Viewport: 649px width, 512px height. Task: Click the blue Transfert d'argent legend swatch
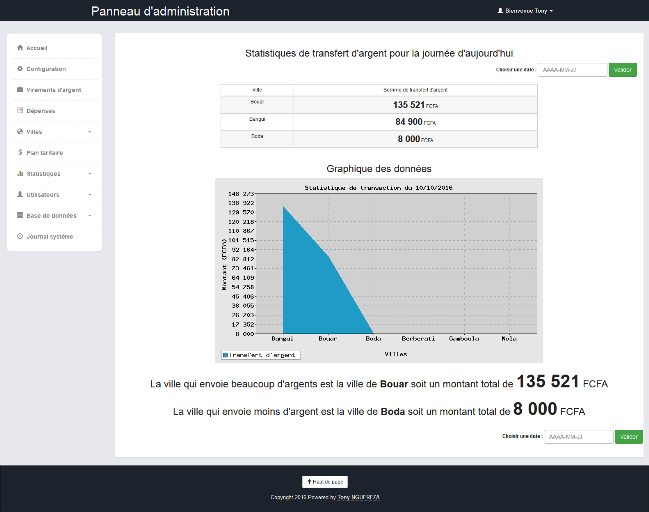[x=225, y=354]
